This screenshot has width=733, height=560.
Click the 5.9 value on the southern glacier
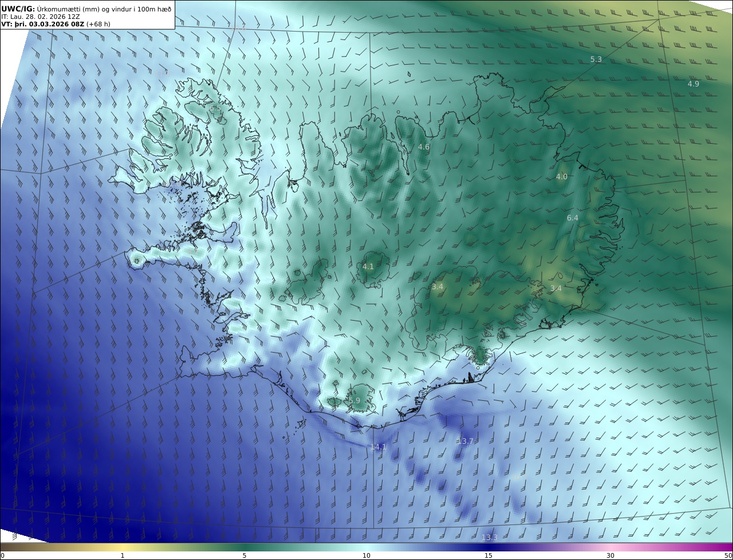[x=354, y=401]
